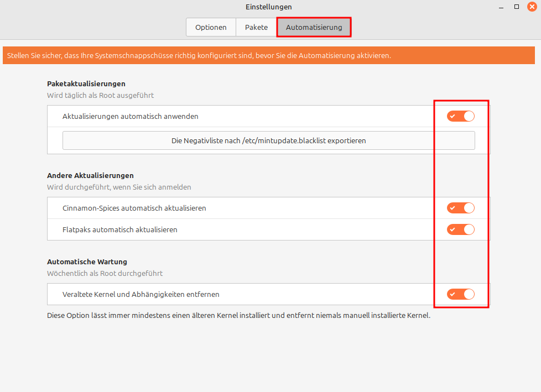Click the 'Flatpaks automatisch aktualisieren' label
The image size is (541, 392).
(x=120, y=229)
